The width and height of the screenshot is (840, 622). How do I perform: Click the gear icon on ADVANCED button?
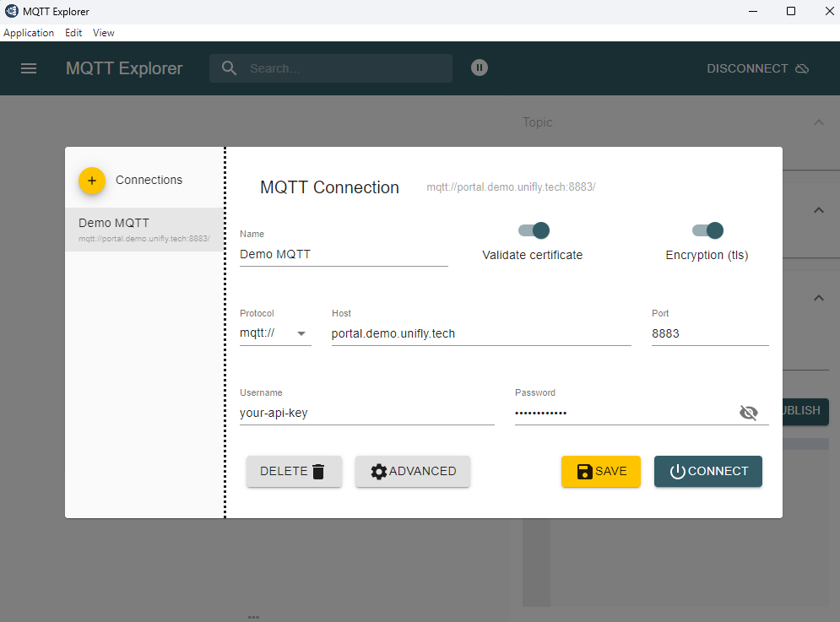click(x=378, y=471)
